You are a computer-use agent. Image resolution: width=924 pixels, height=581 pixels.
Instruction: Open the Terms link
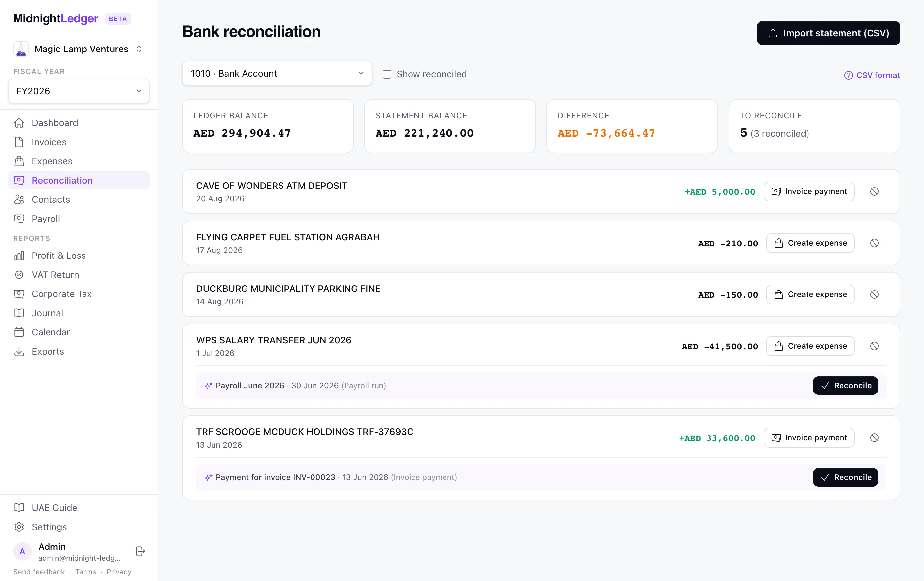[85, 572]
